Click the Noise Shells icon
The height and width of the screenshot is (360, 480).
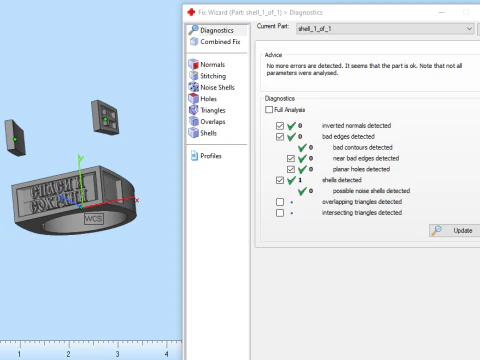click(194, 87)
